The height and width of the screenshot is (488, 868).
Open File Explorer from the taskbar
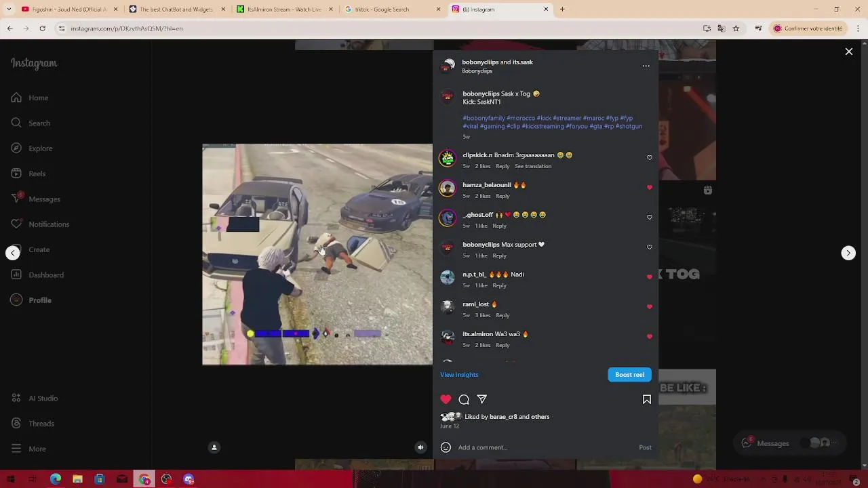[77, 479]
